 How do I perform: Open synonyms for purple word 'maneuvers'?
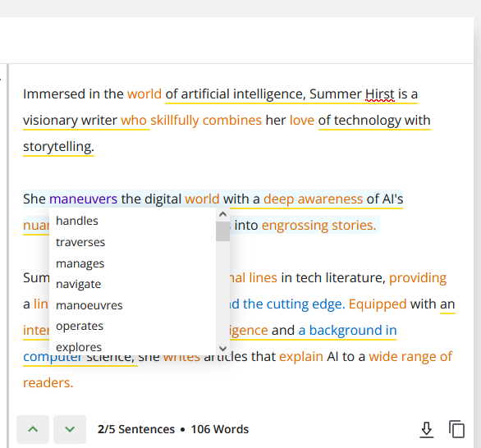[83, 199]
